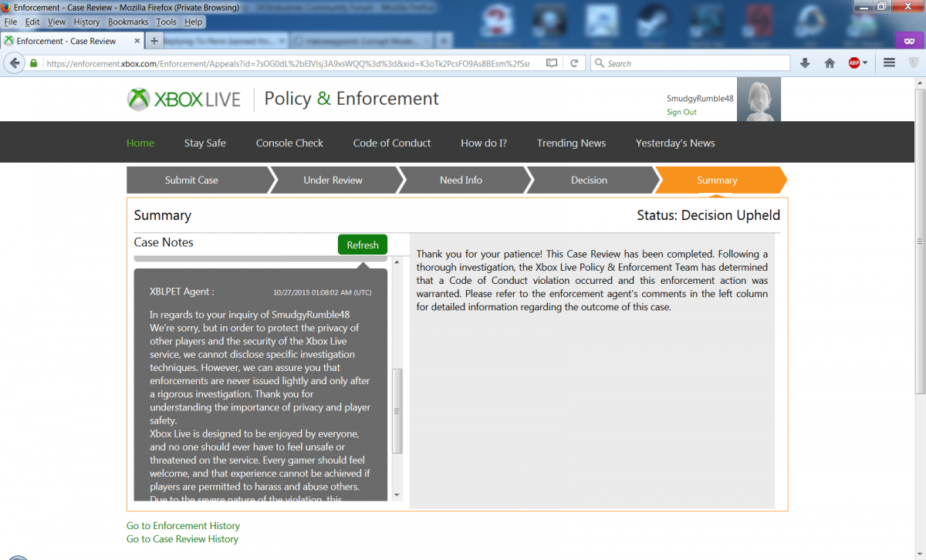Sign Out of the Xbox account
The image size is (926, 560).
click(681, 112)
